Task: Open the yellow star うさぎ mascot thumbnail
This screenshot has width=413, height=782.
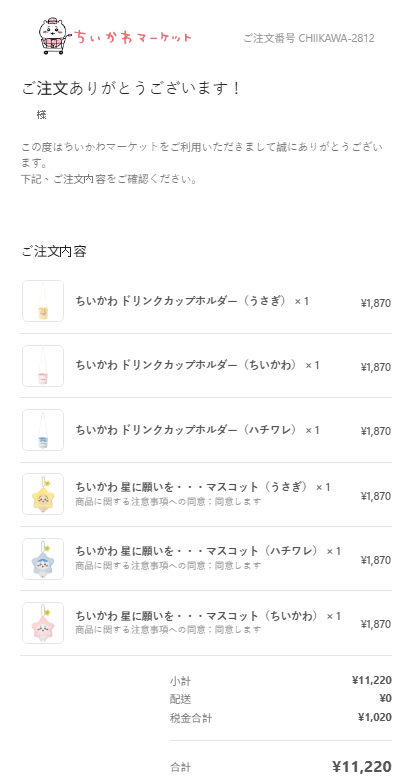Action: pyautogui.click(x=43, y=494)
